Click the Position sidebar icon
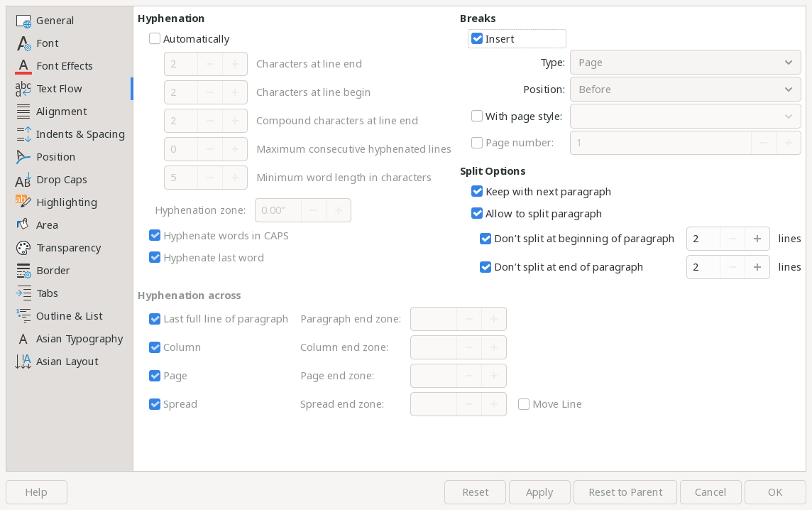 tap(23, 157)
